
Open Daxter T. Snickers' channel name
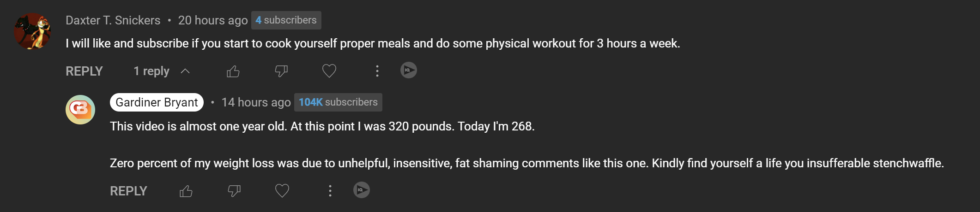[x=113, y=20]
